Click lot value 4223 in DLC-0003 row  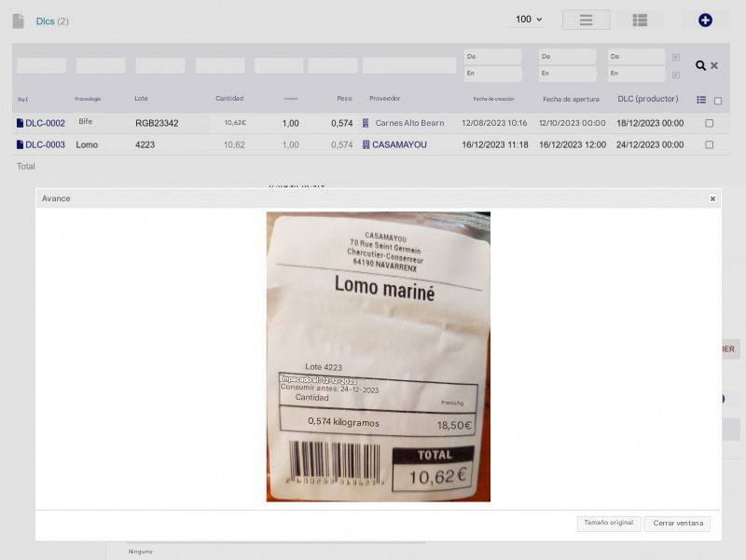pos(145,144)
